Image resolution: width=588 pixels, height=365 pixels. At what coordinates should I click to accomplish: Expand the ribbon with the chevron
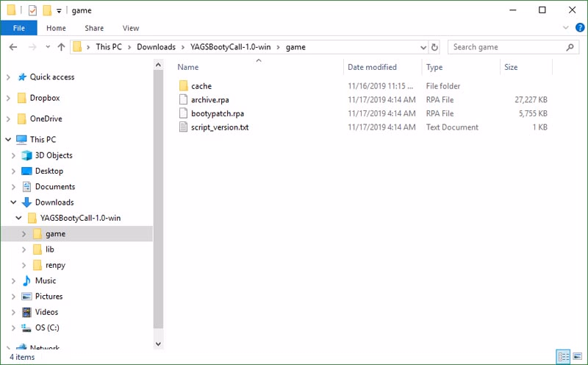coord(565,28)
